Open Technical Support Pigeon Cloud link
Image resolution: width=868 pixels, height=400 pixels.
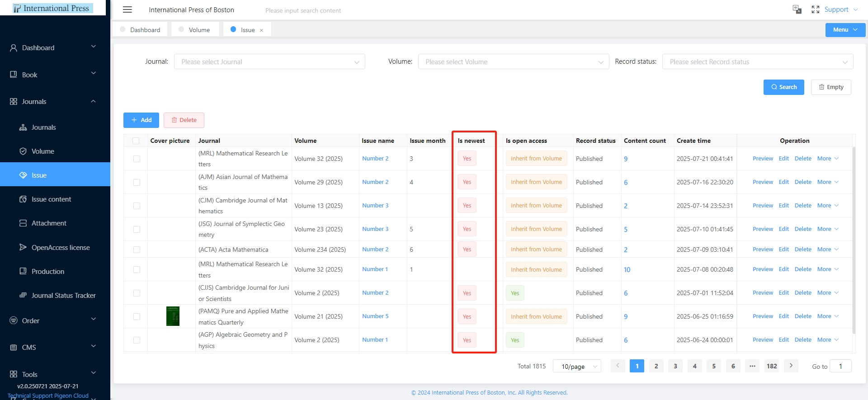tap(48, 395)
